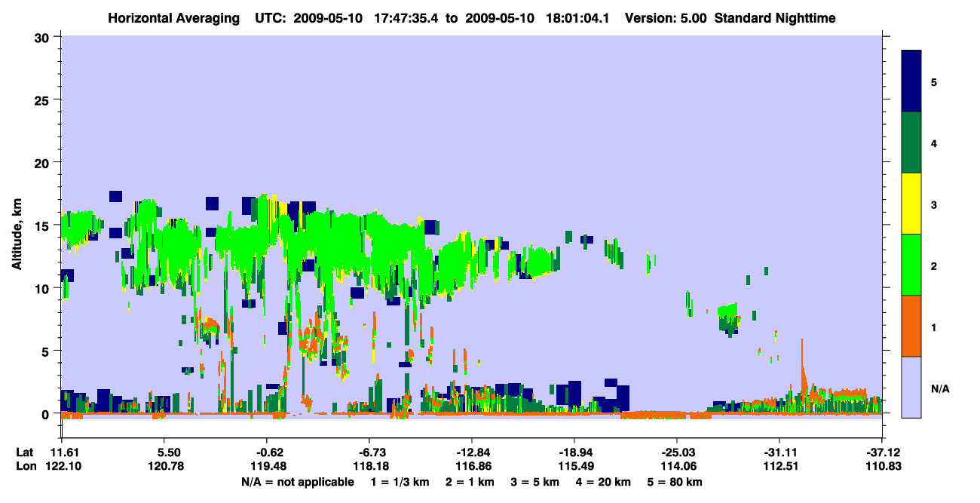Click the colorbar label N/A
The width and height of the screenshot is (980, 503).
(x=940, y=389)
